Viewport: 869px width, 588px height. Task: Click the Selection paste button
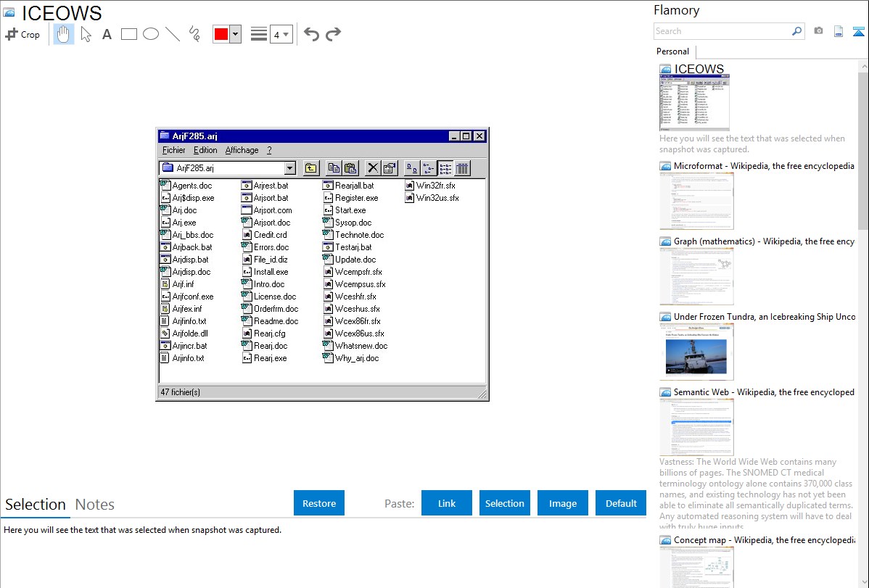[x=505, y=503]
